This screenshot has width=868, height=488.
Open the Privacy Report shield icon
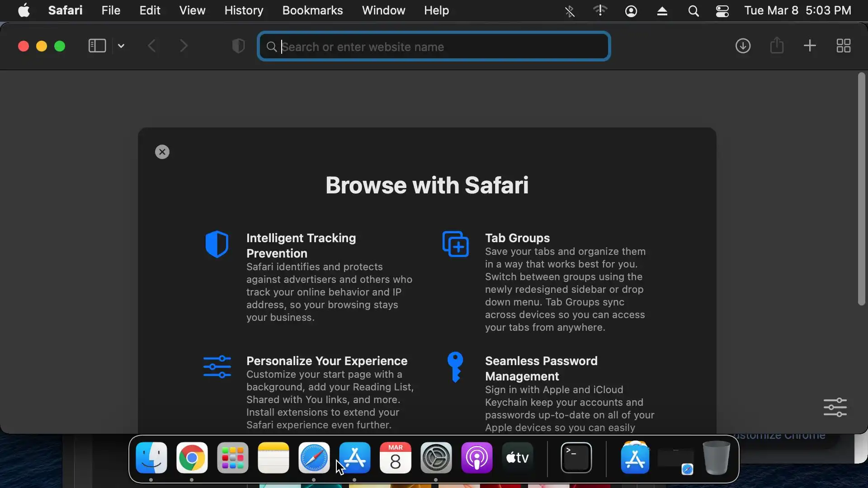click(238, 46)
